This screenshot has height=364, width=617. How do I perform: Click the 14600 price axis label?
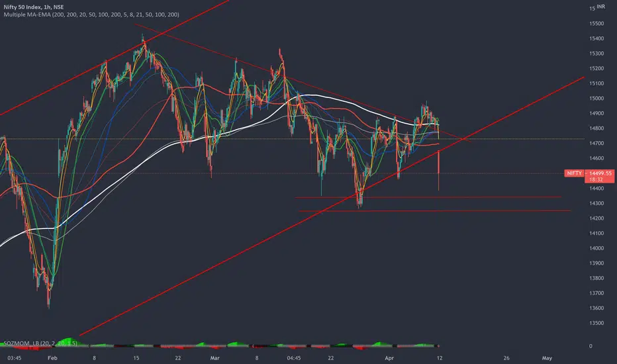596,158
